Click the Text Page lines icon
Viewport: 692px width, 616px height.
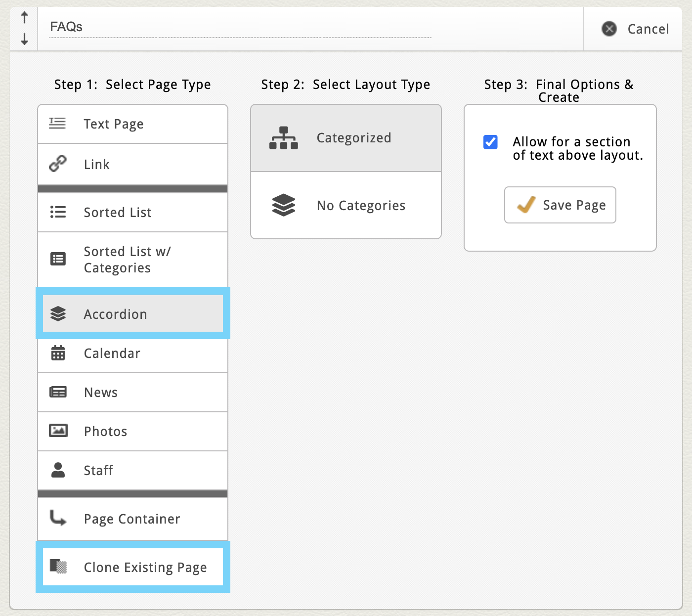tap(57, 123)
